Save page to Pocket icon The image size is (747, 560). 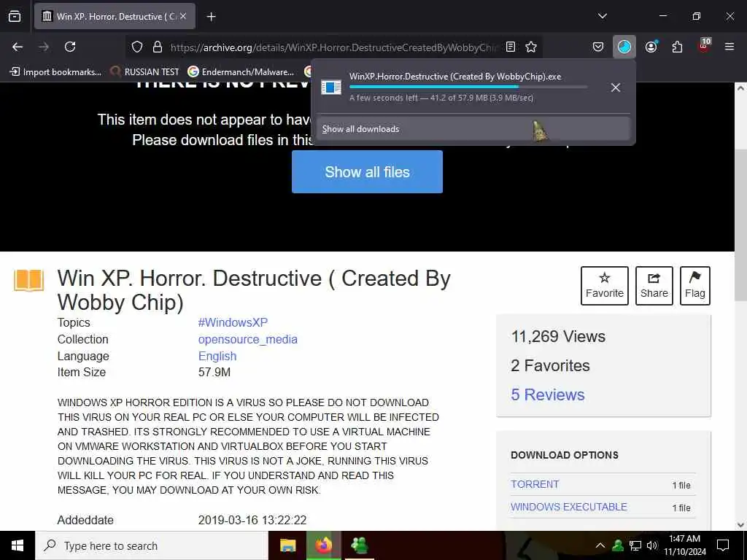[598, 47]
